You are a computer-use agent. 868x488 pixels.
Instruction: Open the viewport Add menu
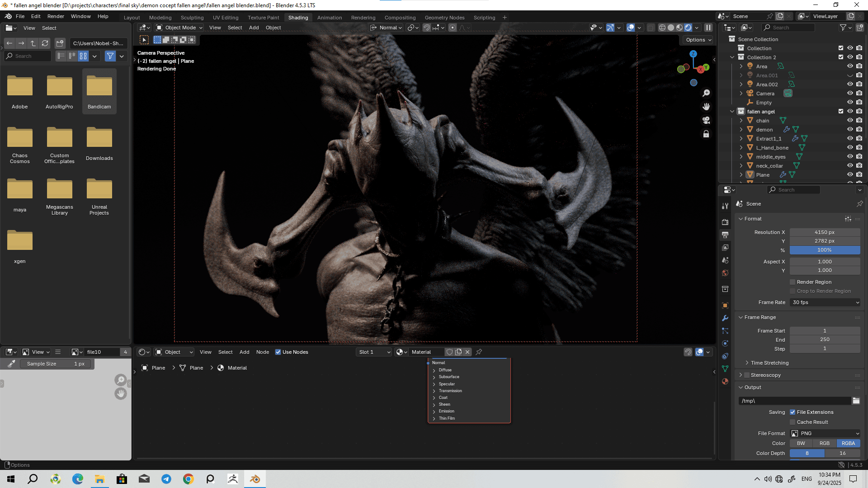254,28
